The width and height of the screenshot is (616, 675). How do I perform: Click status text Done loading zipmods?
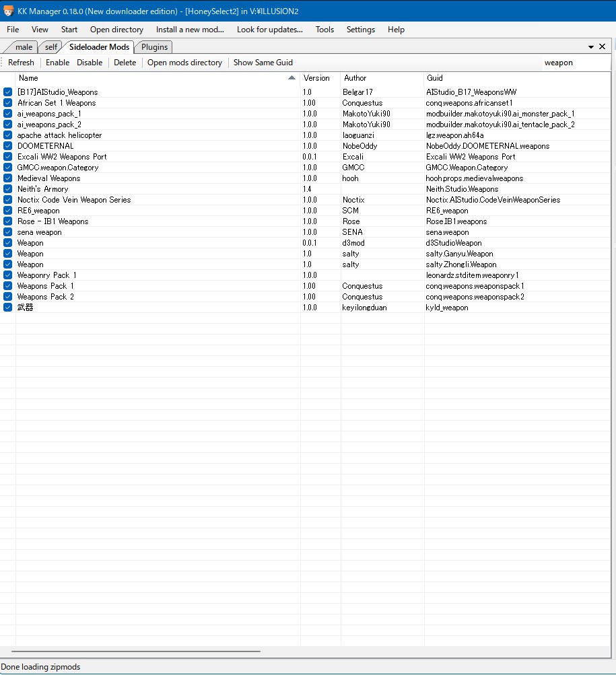(x=40, y=667)
